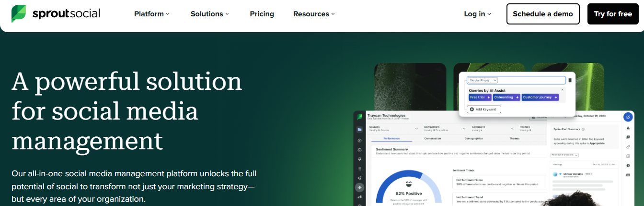Close the Queries by AI Assist panel

(x=563, y=89)
